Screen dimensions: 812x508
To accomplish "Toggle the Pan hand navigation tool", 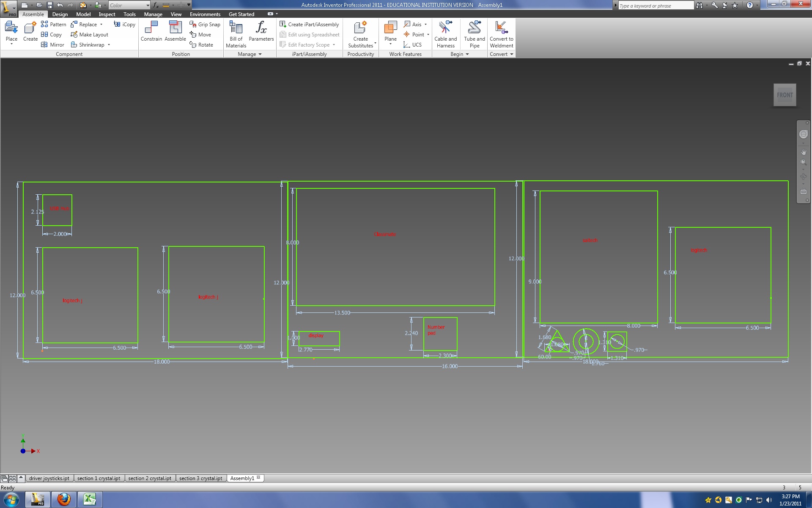I will (803, 152).
